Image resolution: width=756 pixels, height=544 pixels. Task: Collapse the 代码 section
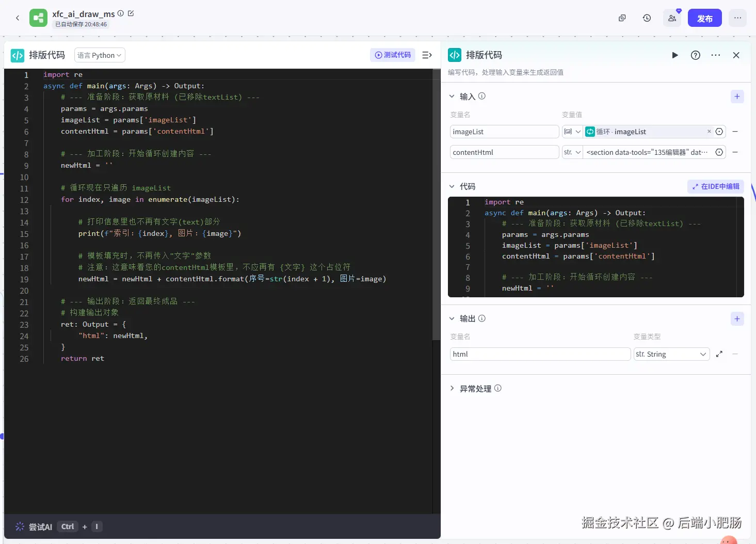point(452,186)
